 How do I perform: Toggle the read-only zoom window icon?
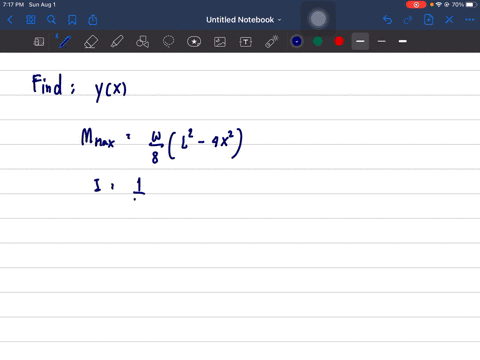click(x=39, y=42)
